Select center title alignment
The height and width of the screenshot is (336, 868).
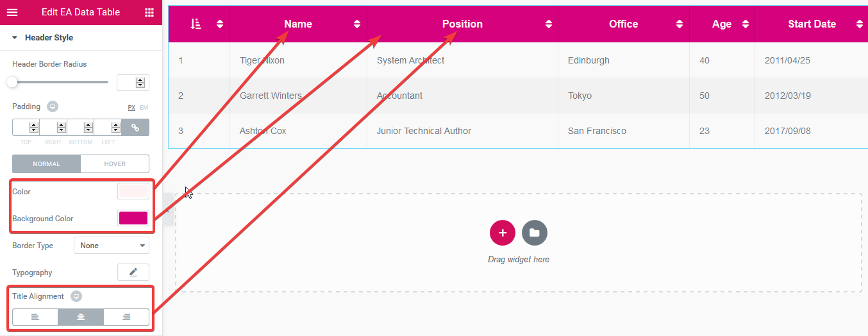(x=81, y=317)
